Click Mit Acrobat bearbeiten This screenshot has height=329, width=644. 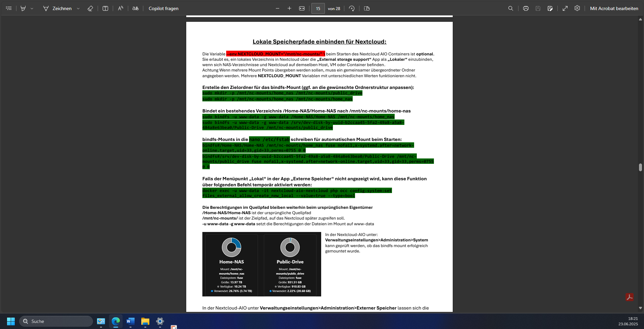click(614, 8)
